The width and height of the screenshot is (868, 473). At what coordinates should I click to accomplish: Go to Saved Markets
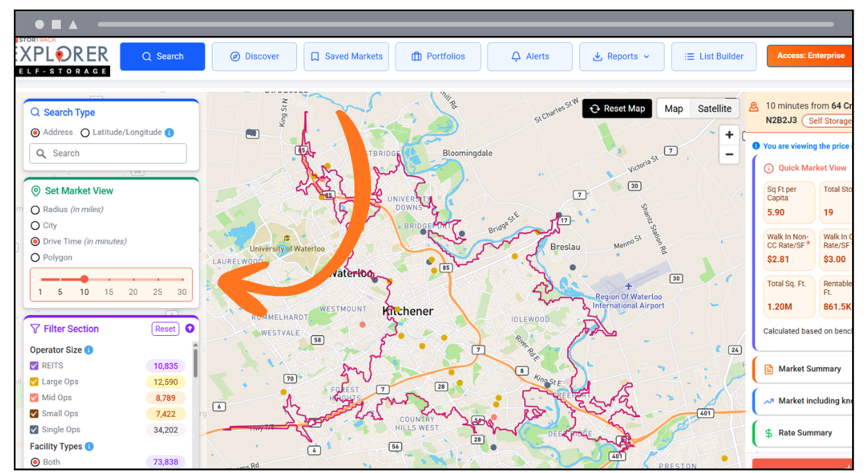click(x=346, y=57)
